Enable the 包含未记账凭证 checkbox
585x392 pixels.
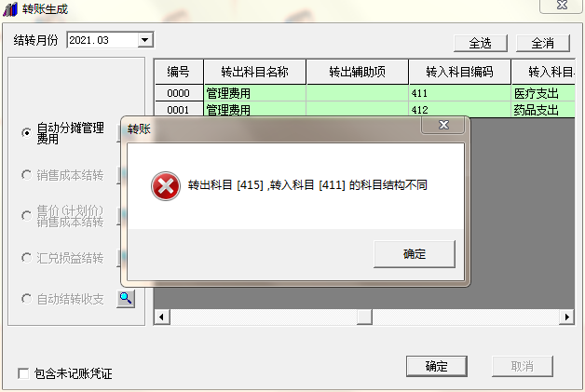23,373
